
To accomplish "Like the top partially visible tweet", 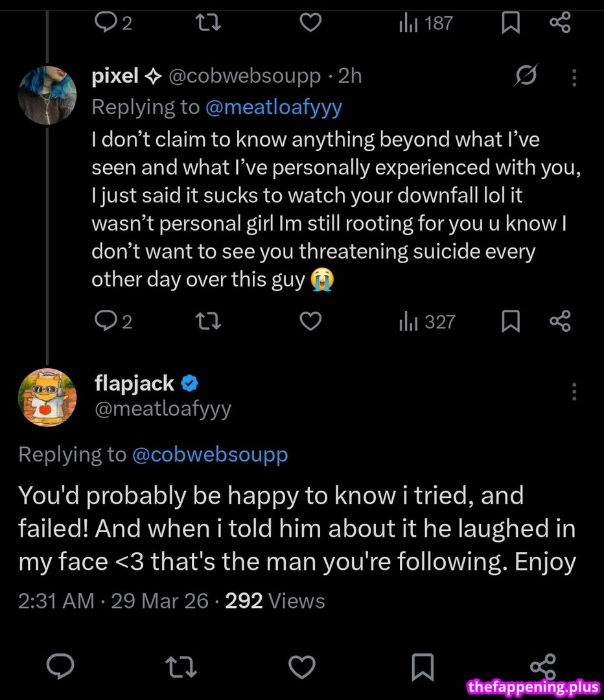I will coord(311,23).
